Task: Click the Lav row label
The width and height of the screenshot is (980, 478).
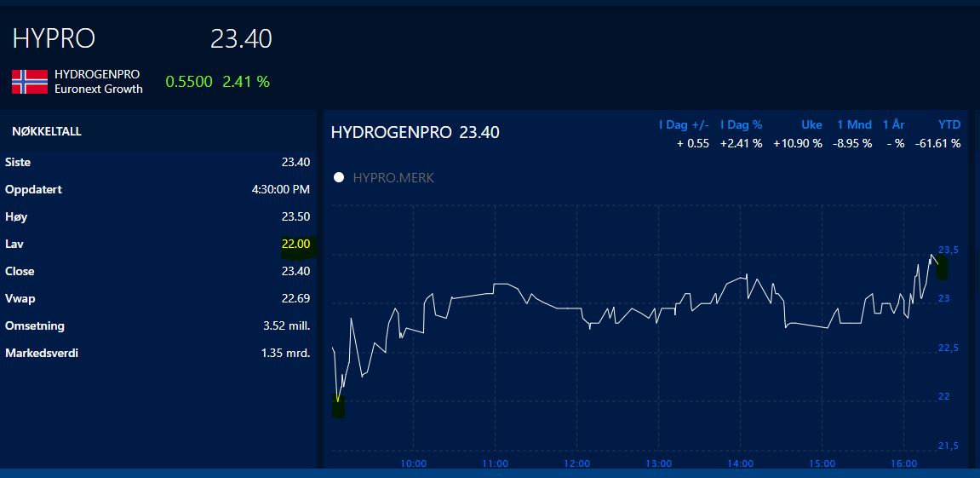Action: tap(14, 244)
